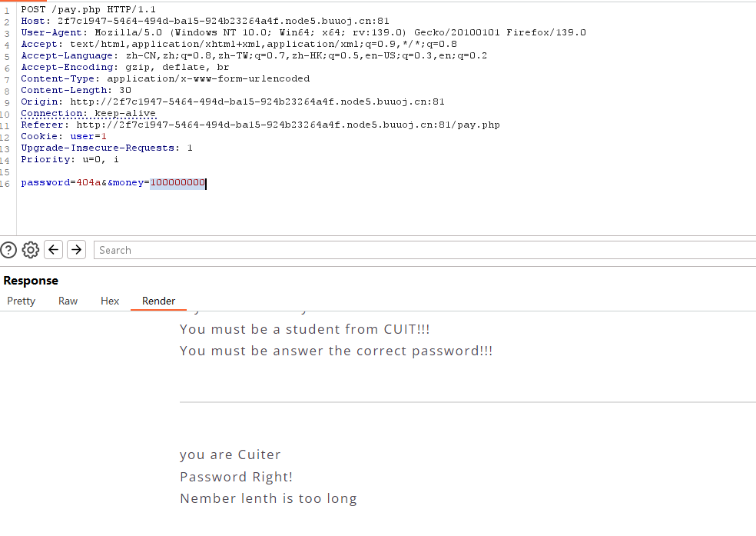
Task: Click the 'Password Right!' rendered text
Action: 237,477
